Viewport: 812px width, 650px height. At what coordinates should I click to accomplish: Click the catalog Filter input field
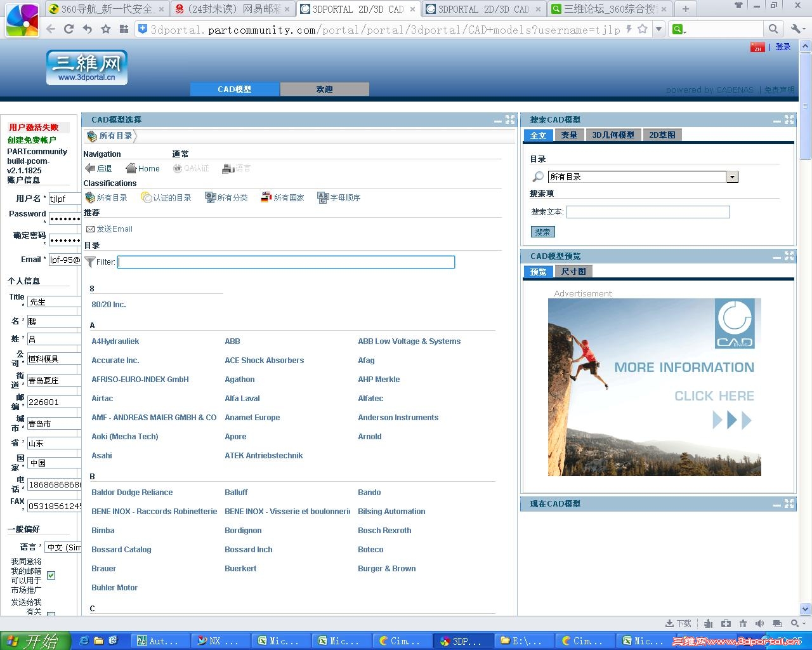point(286,262)
